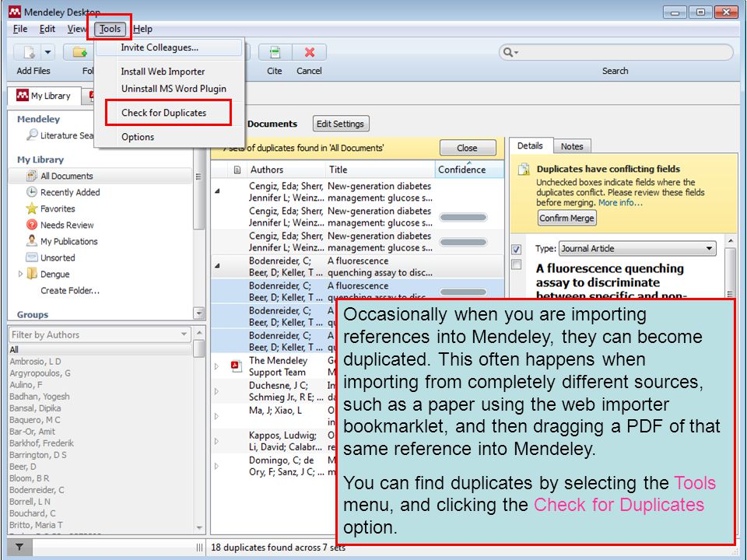This screenshot has width=747, height=560.
Task: Click the Edit Settings button
Action: (341, 124)
